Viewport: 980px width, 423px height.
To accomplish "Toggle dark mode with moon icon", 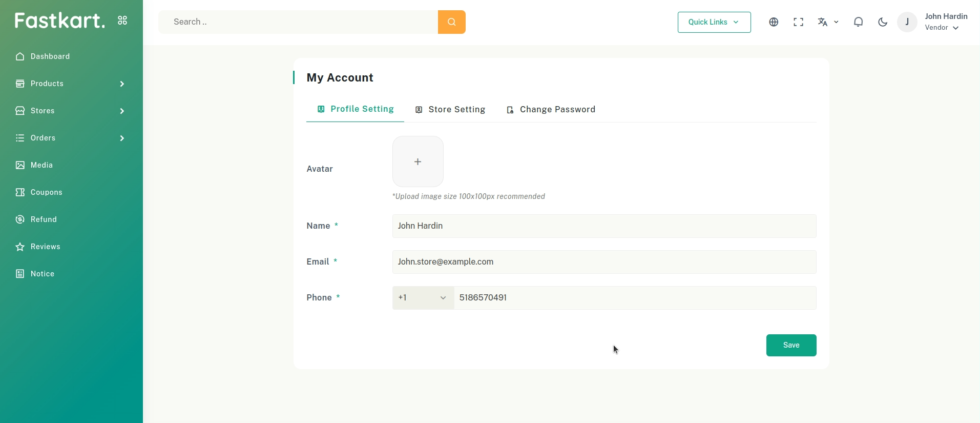I will [883, 22].
